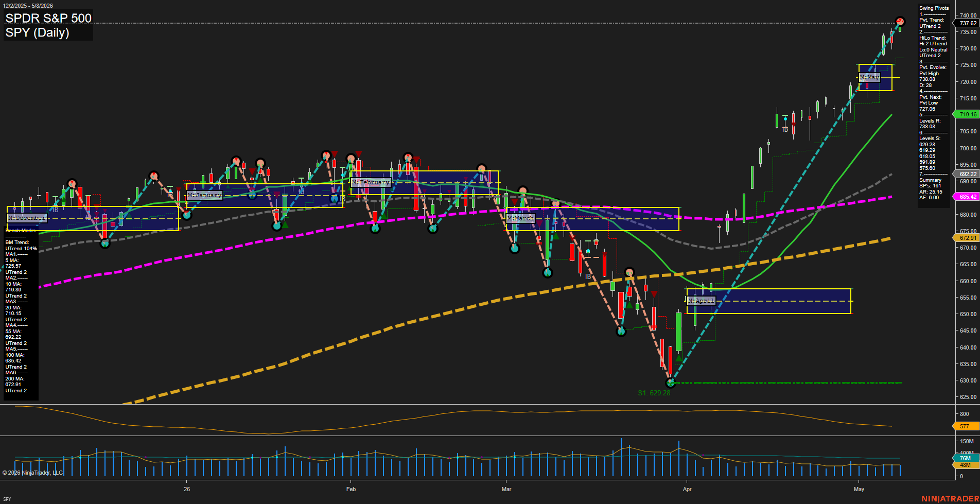Click the S1: 629.28 support label
The height and width of the screenshot is (504, 980).
coord(654,393)
